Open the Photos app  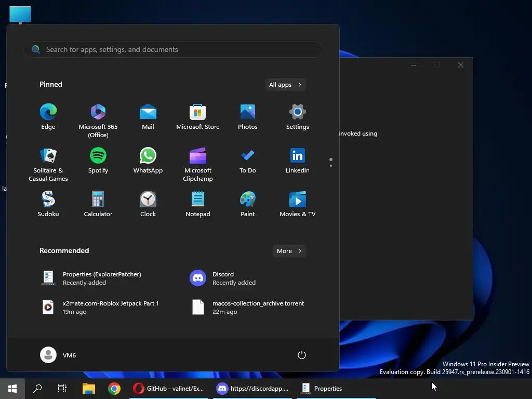click(248, 117)
